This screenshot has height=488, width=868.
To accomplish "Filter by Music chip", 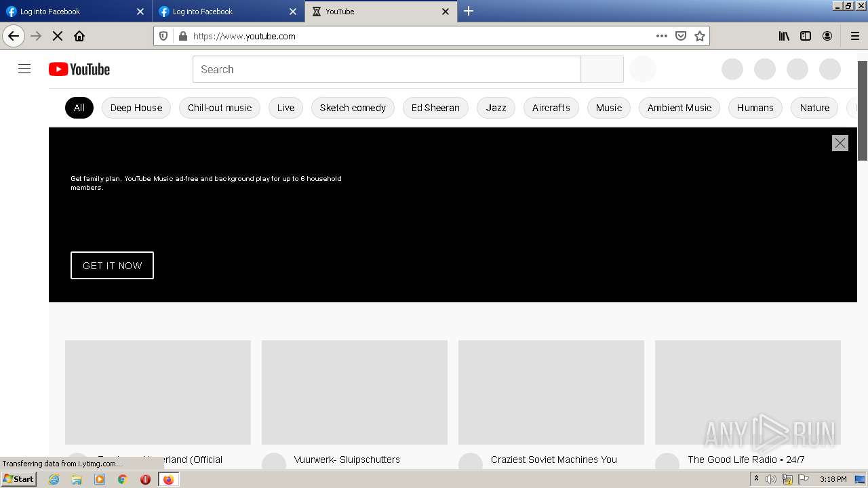I will pyautogui.click(x=609, y=108).
